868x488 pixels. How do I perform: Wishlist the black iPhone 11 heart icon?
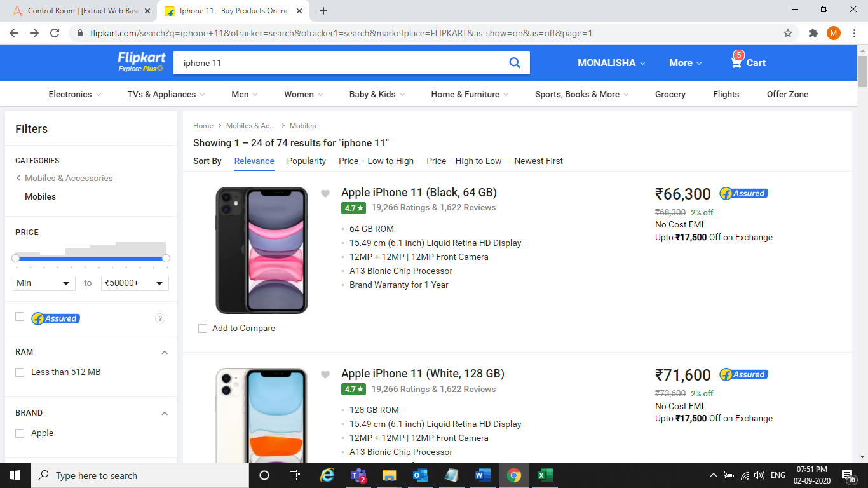pyautogui.click(x=325, y=194)
